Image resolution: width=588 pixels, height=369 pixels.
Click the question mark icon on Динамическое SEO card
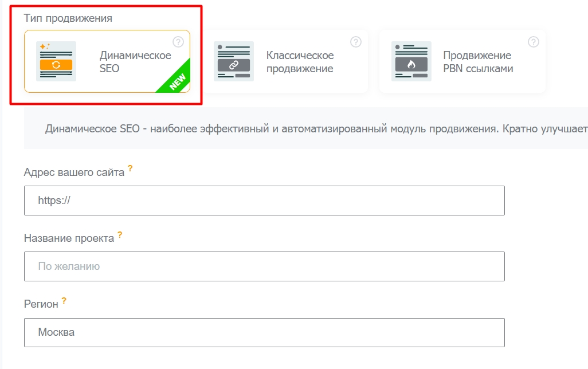[x=177, y=41]
